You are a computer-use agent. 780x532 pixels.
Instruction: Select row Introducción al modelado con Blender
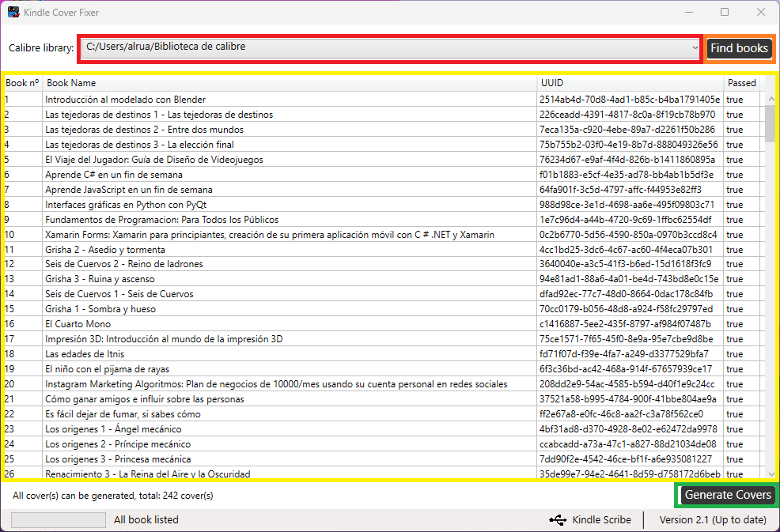point(382,100)
